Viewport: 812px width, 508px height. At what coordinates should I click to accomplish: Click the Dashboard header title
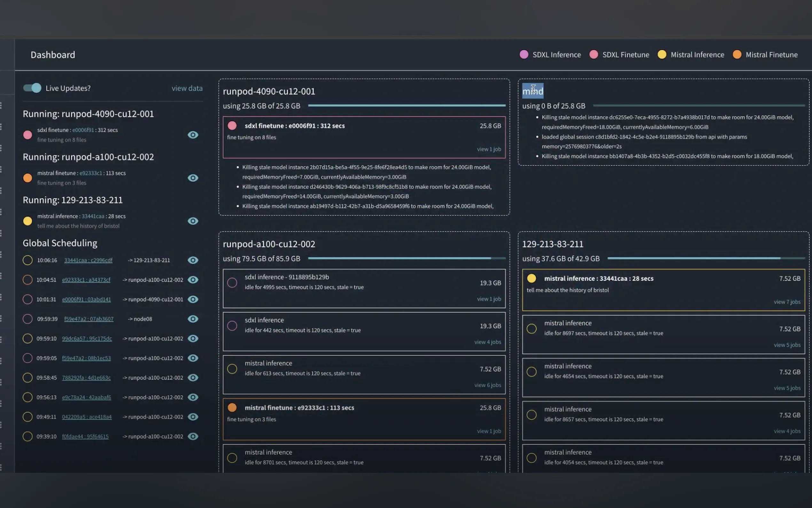[53, 55]
